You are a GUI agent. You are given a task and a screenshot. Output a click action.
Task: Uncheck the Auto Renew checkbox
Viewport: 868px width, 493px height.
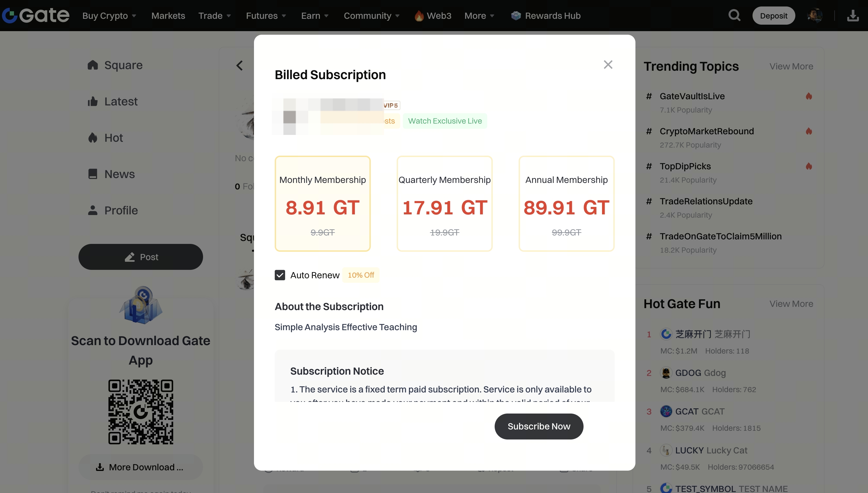pos(280,275)
